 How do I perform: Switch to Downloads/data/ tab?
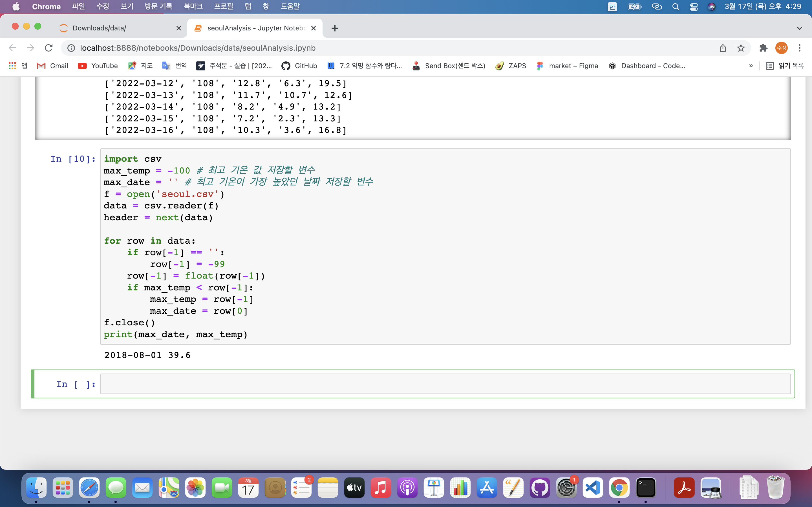[x=114, y=28]
